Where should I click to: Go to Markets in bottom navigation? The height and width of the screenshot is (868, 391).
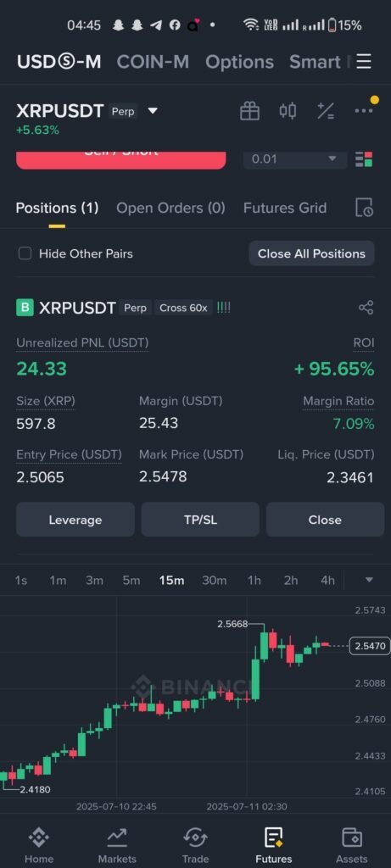pos(117,845)
